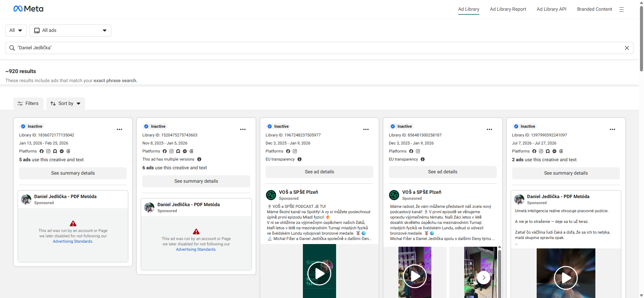
Task: Open the three-dot menu on ad 1397990592241097
Action: pos(612,129)
